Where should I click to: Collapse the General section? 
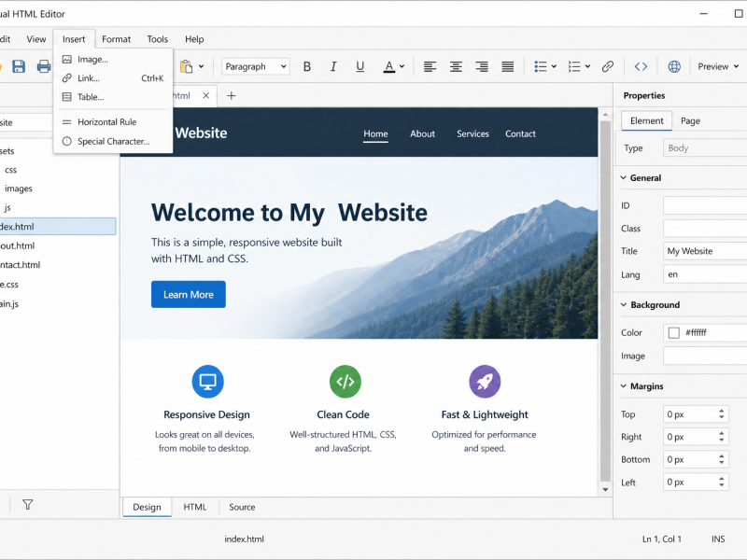[x=623, y=177]
